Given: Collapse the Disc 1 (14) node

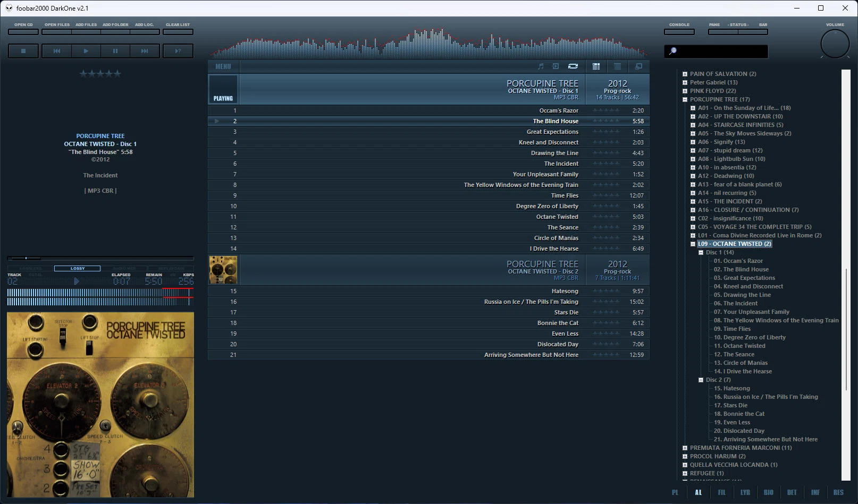Looking at the screenshot, I should (701, 252).
